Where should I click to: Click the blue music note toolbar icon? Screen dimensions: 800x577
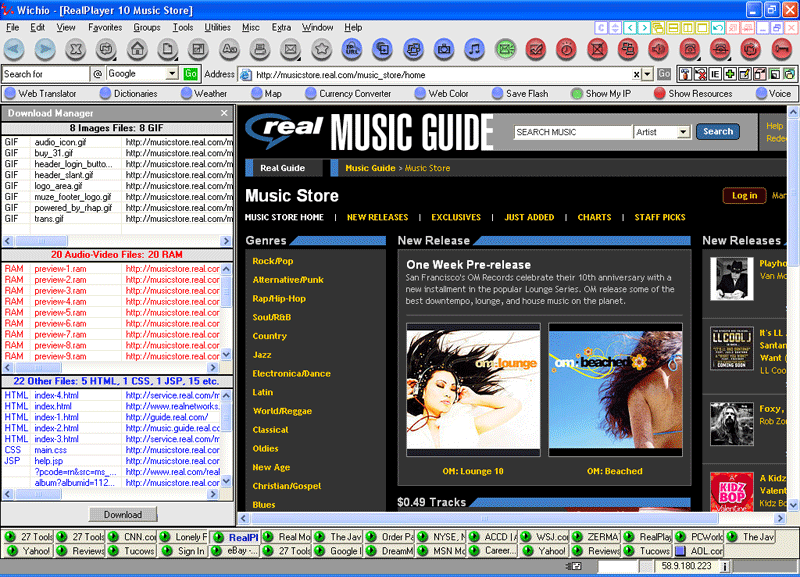click(474, 49)
